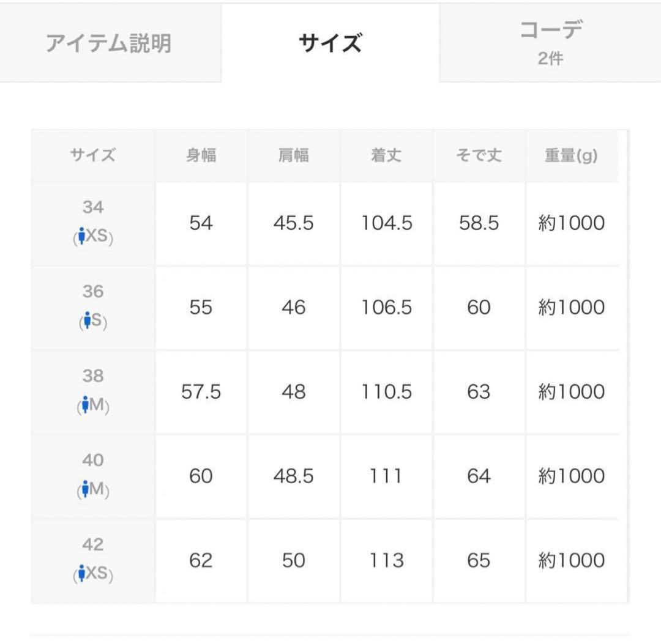Switch to the コーデ 2件 tab
This screenshot has height=644, width=661.
tap(550, 42)
